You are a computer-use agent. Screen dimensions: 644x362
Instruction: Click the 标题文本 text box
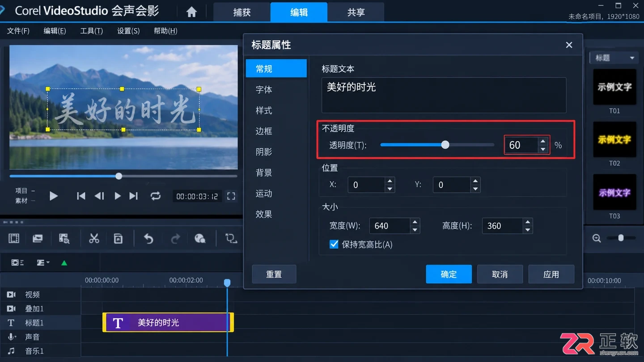pos(444,95)
